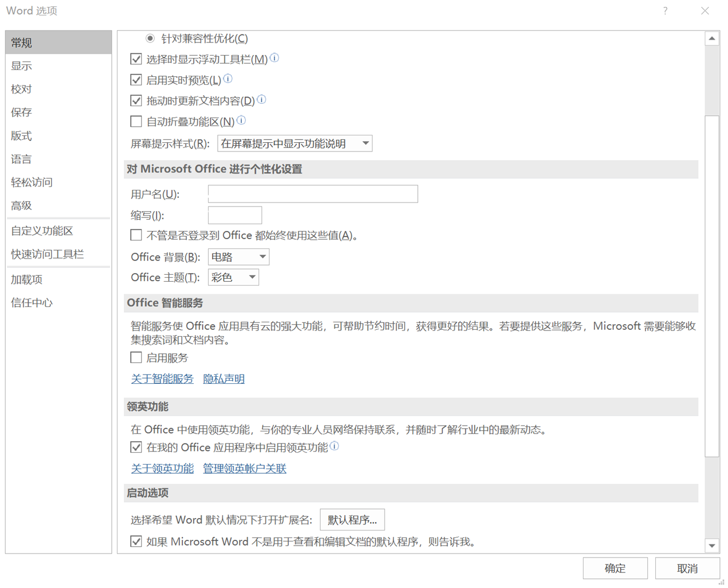
Task: Open help via the question mark icon
Action: tap(664, 10)
